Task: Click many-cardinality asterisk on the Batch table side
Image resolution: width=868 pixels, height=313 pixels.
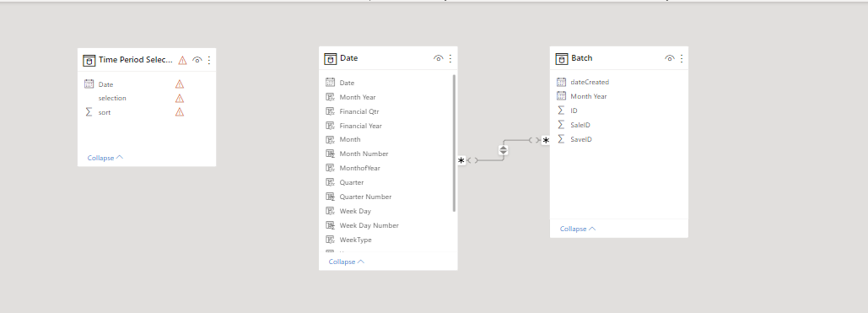Action: [546, 141]
